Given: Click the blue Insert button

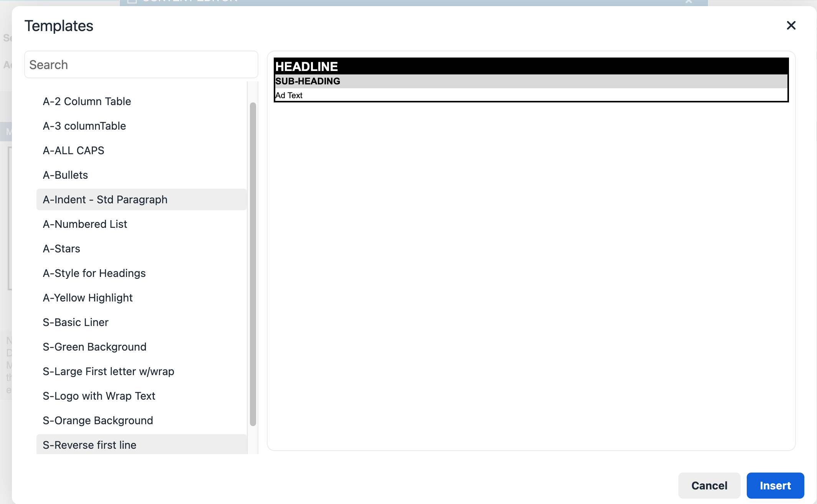Looking at the screenshot, I should pyautogui.click(x=775, y=486).
